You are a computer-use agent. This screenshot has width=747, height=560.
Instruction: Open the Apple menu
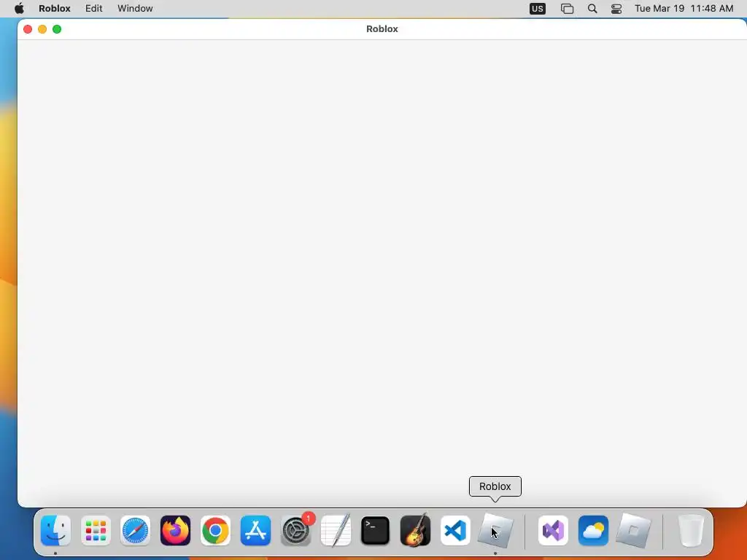click(x=19, y=9)
